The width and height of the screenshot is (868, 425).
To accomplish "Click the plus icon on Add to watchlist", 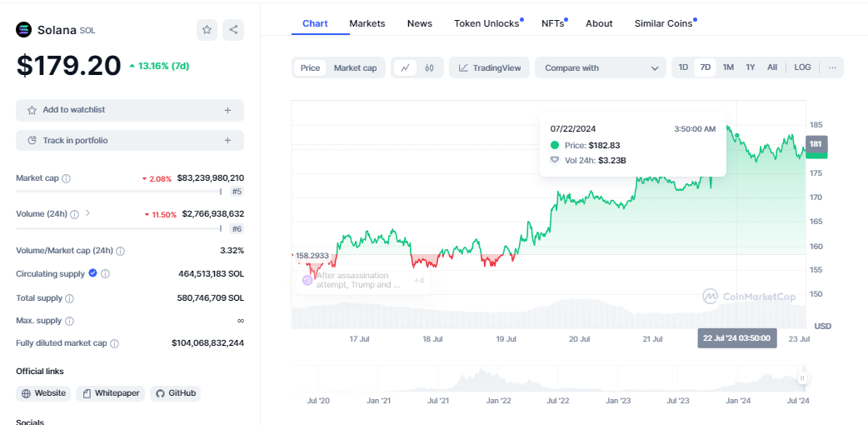I will (x=227, y=110).
